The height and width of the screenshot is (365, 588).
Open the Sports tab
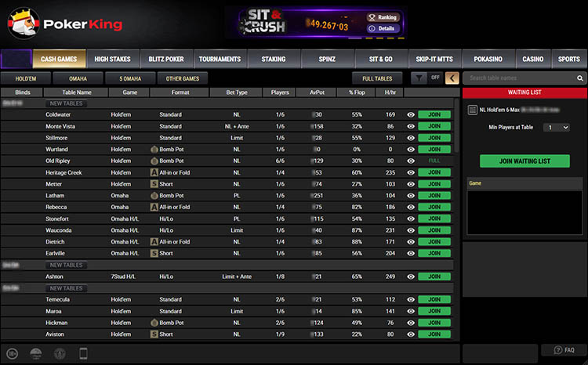point(569,59)
